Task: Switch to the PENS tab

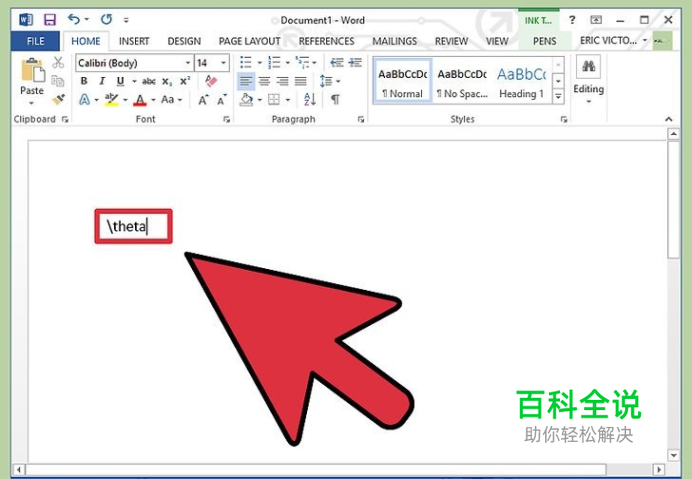Action: click(544, 41)
